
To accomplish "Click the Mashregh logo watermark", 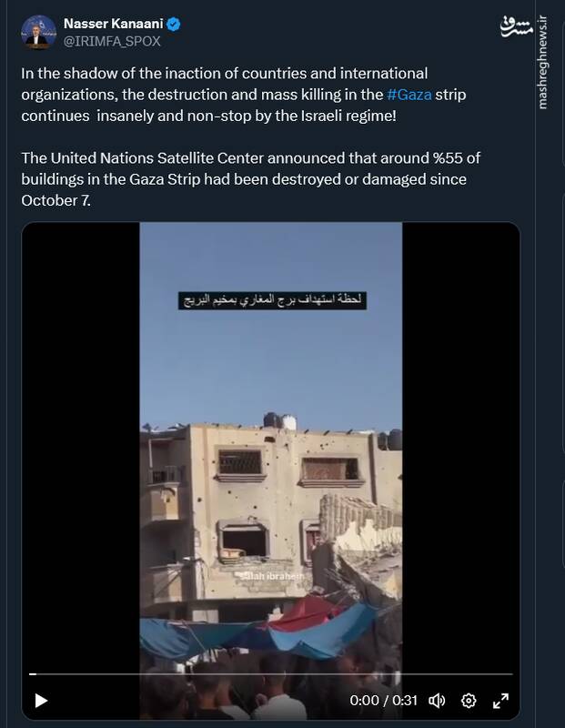I will [516, 27].
